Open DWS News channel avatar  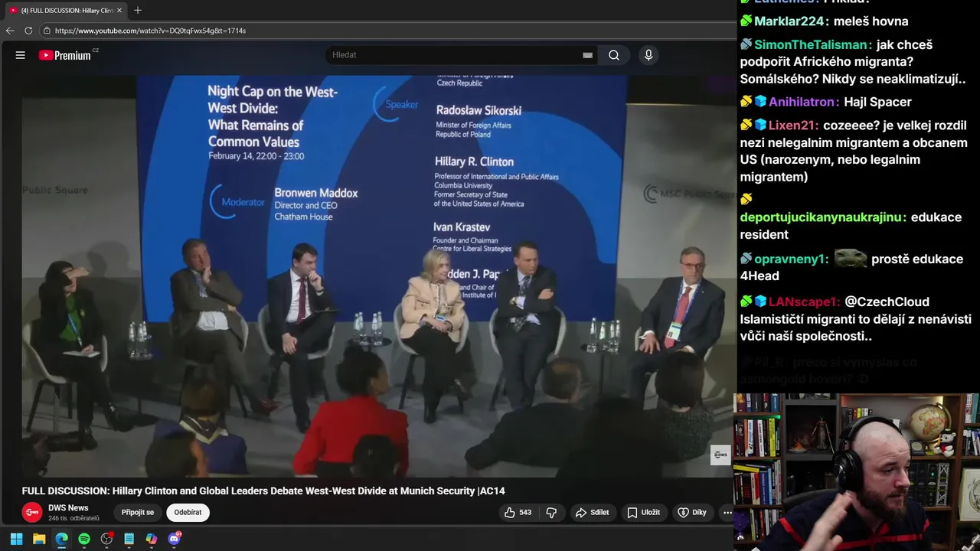tap(32, 513)
